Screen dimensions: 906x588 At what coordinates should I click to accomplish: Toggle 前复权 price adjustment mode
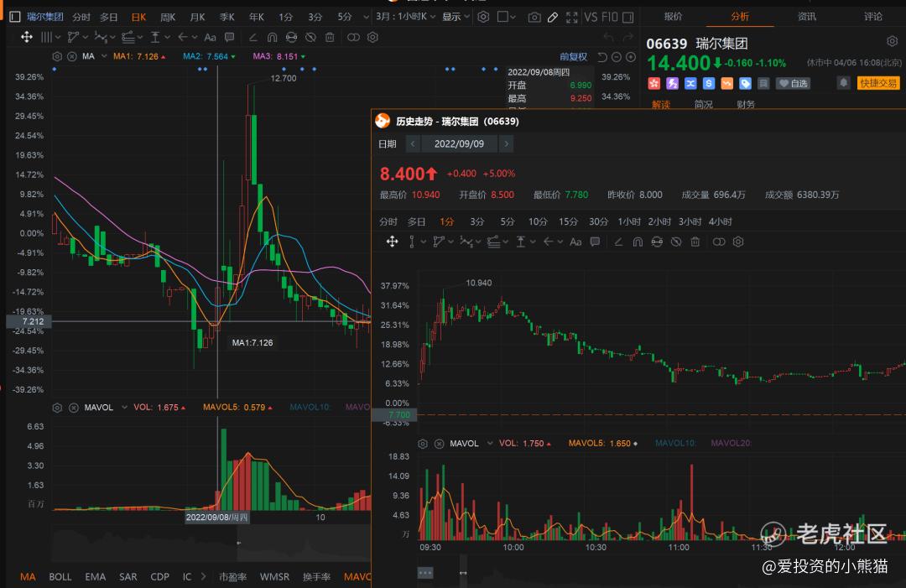tap(573, 56)
